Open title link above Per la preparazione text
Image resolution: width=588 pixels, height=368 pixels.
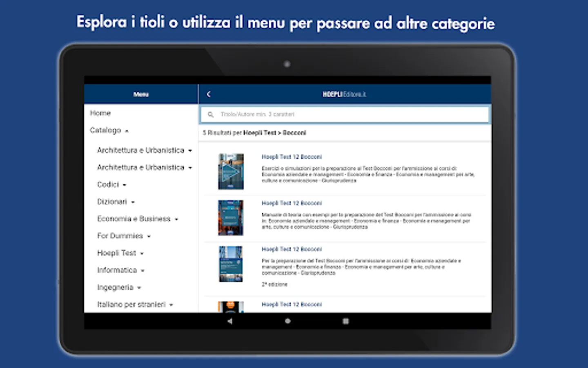292,249
